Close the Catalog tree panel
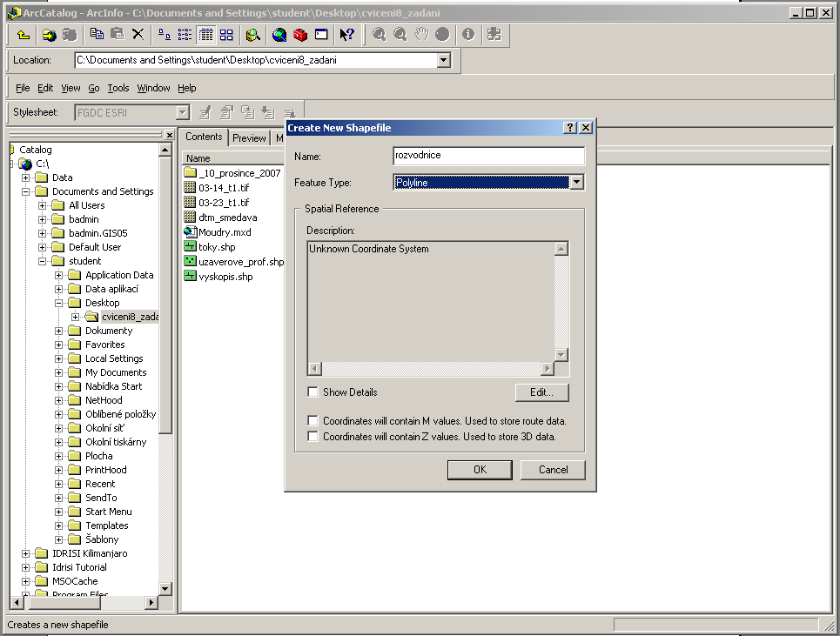The width and height of the screenshot is (840, 636). pos(169,135)
